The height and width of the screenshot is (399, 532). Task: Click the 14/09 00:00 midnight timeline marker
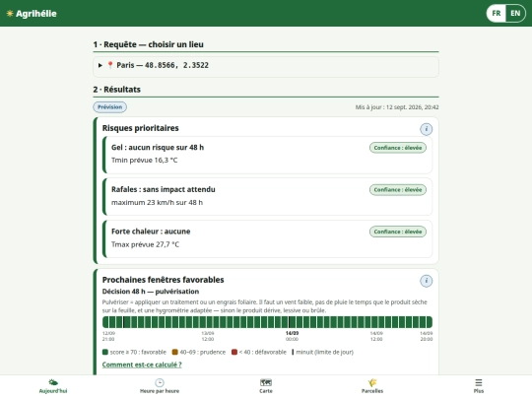[x=289, y=322]
